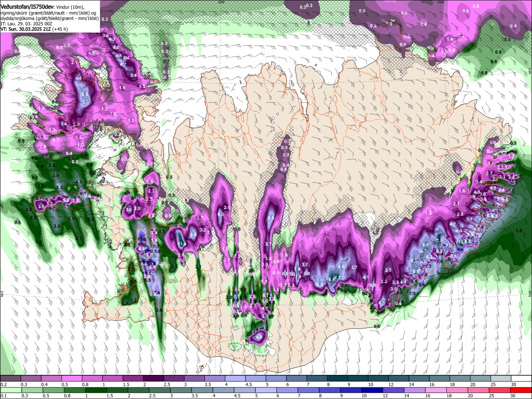The width and height of the screenshot is (532, 399).
Task: Click the 8.7 precipitation value on the map
Action: click(x=337, y=278)
